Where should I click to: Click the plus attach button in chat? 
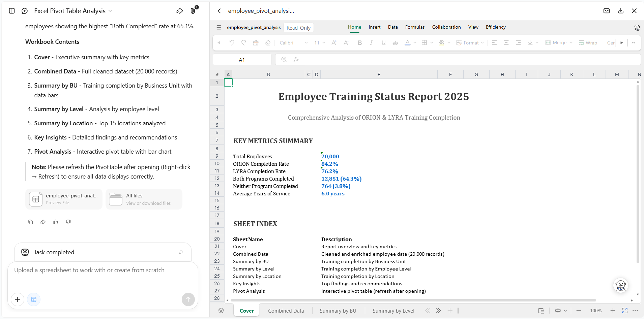click(x=18, y=299)
